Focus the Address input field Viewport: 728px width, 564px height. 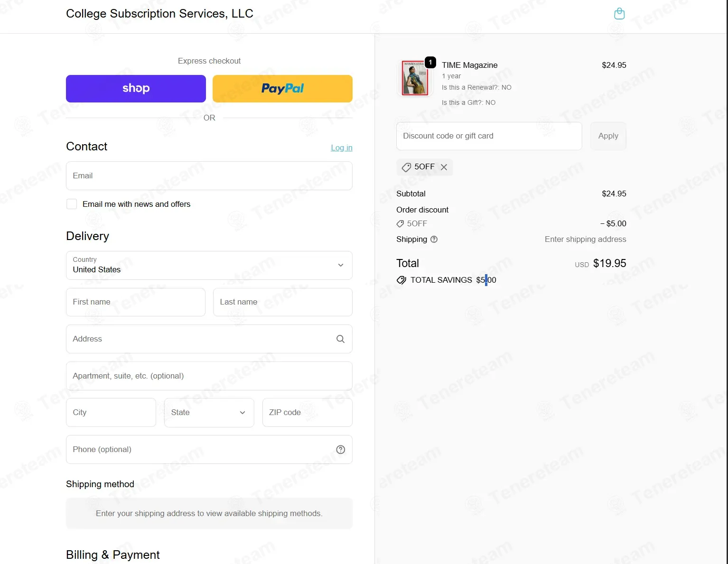[x=209, y=339]
